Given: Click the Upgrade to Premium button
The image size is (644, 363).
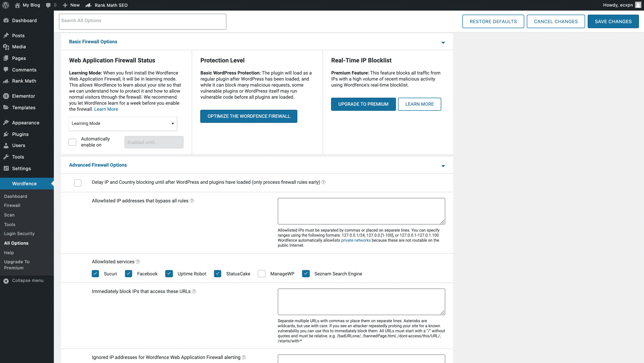Looking at the screenshot, I should pyautogui.click(x=363, y=104).
